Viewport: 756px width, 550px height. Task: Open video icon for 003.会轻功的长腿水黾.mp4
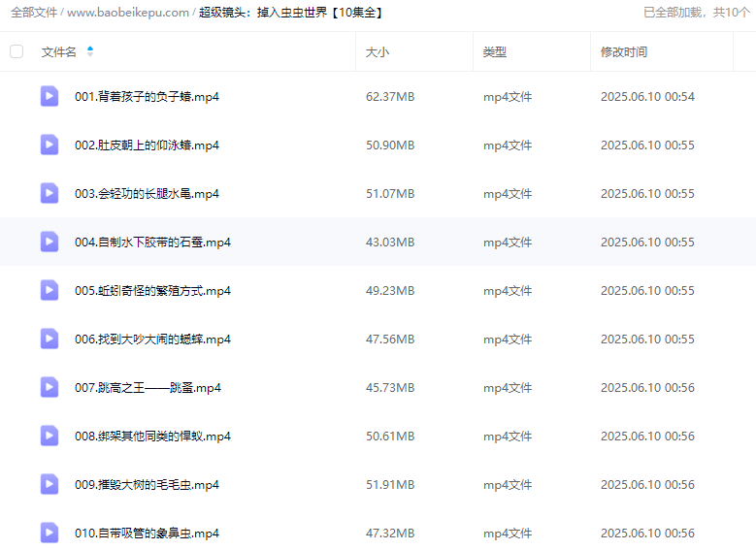coord(49,193)
